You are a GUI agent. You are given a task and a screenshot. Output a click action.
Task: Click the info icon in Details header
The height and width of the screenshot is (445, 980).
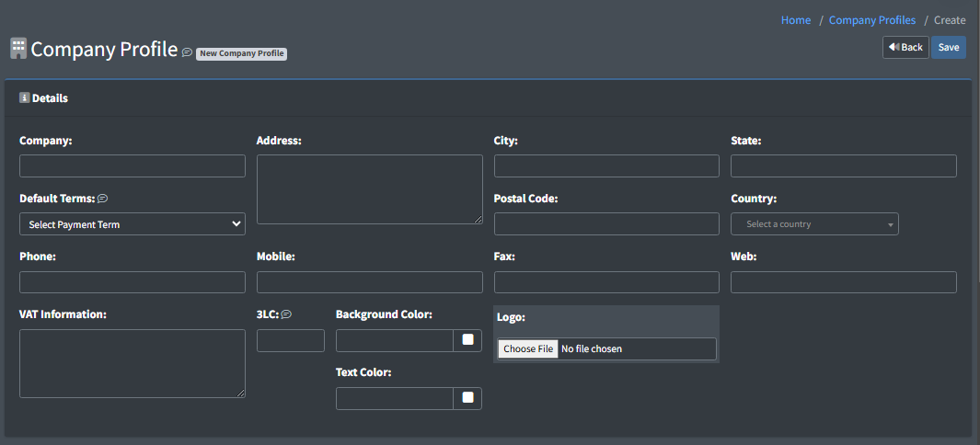pyautogui.click(x=25, y=97)
